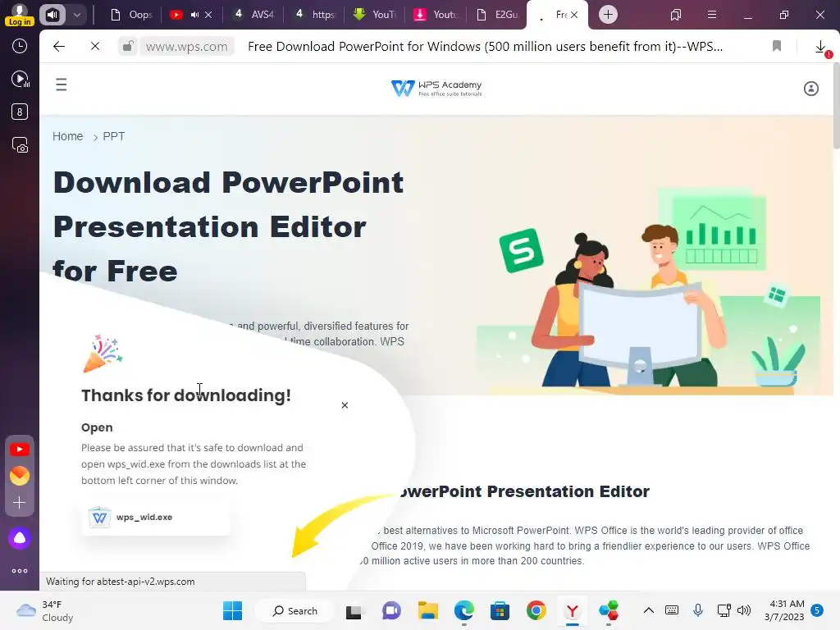840x630 pixels.
Task: Switch to the AVS4 tab
Action: [x=254, y=15]
